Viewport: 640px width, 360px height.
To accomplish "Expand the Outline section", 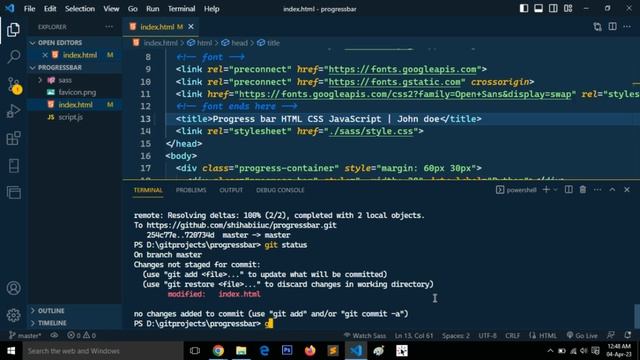I will 74,311.
